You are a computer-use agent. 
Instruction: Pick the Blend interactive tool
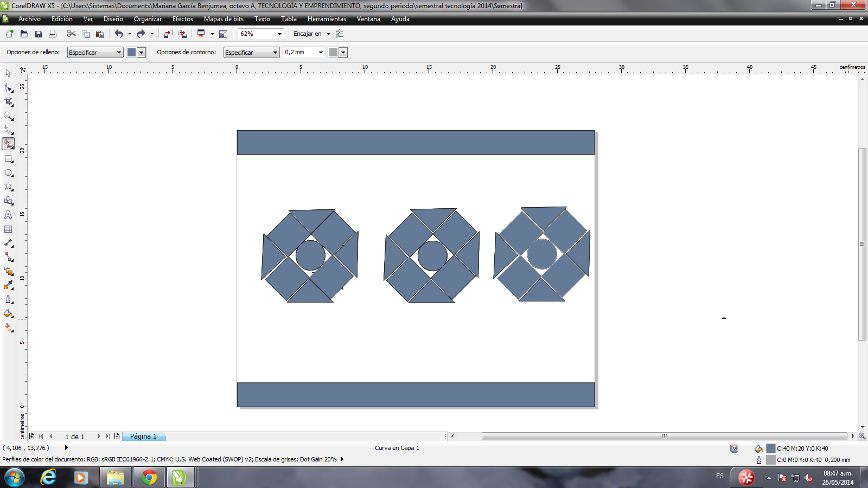click(8, 271)
